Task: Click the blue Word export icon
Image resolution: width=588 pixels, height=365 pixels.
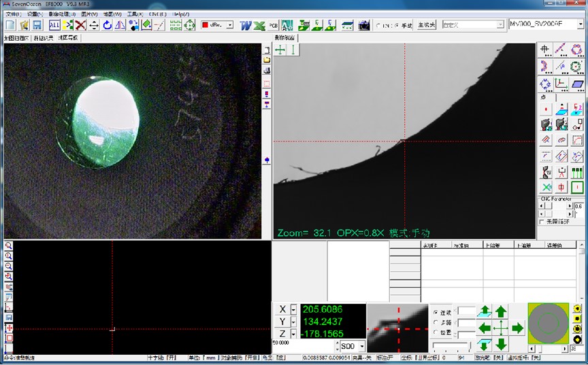Action: (x=246, y=25)
